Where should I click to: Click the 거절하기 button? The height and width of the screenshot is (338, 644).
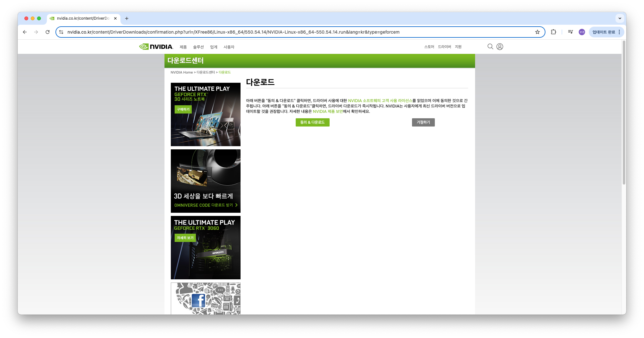(423, 122)
